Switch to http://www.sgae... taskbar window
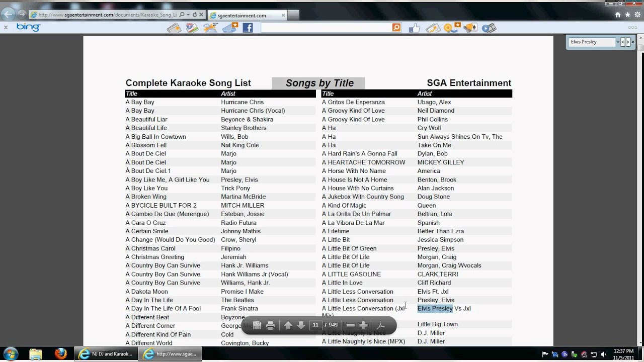Screen dimensions: 644x362 [x=171, y=354]
